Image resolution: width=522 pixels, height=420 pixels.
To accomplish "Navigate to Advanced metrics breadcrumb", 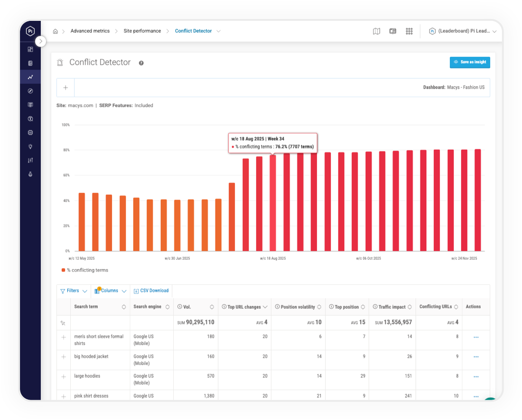I will pyautogui.click(x=90, y=31).
